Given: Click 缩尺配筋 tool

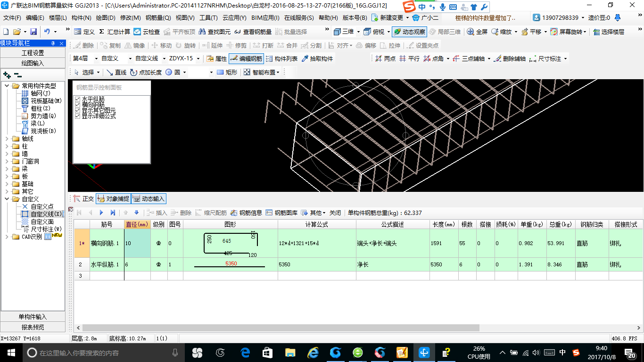Looking at the screenshot, I should pos(211,213).
